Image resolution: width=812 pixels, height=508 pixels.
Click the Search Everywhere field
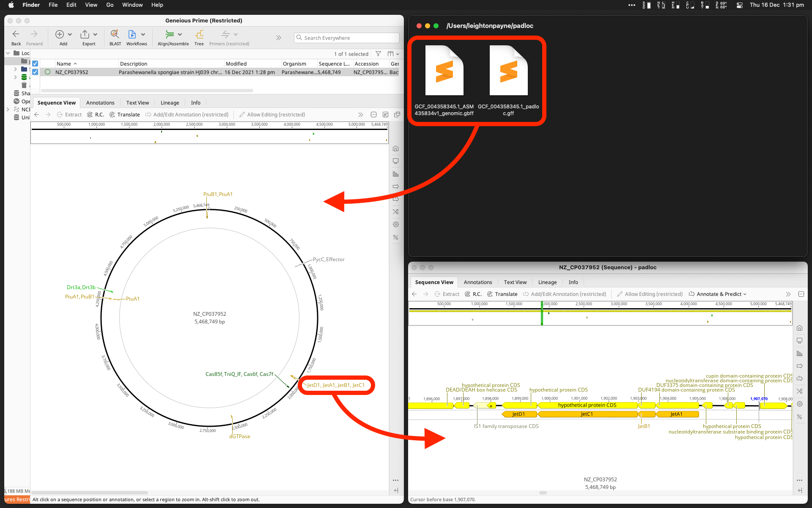pos(347,38)
